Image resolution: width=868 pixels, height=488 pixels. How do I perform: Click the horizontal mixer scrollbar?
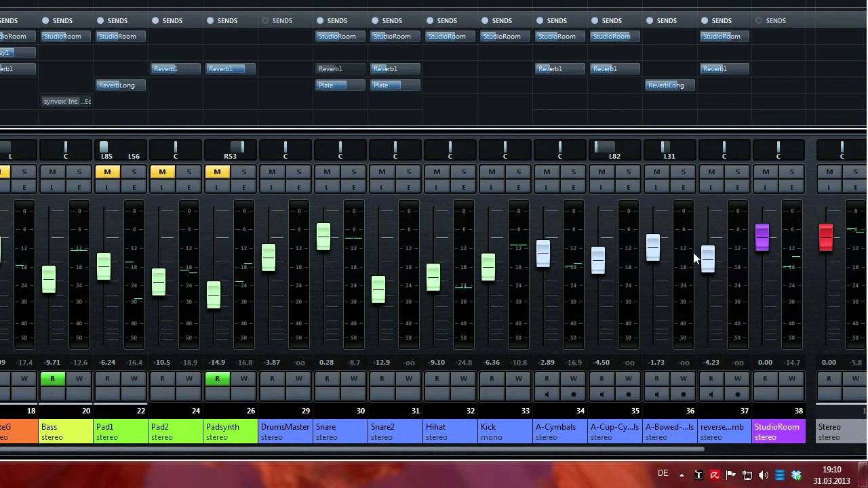pos(351,449)
